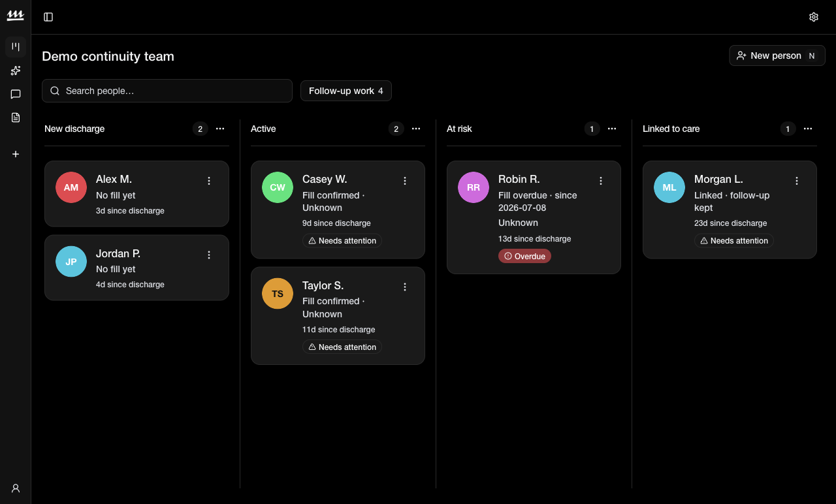Click the At risk column title
The height and width of the screenshot is (504, 836).
(x=459, y=129)
